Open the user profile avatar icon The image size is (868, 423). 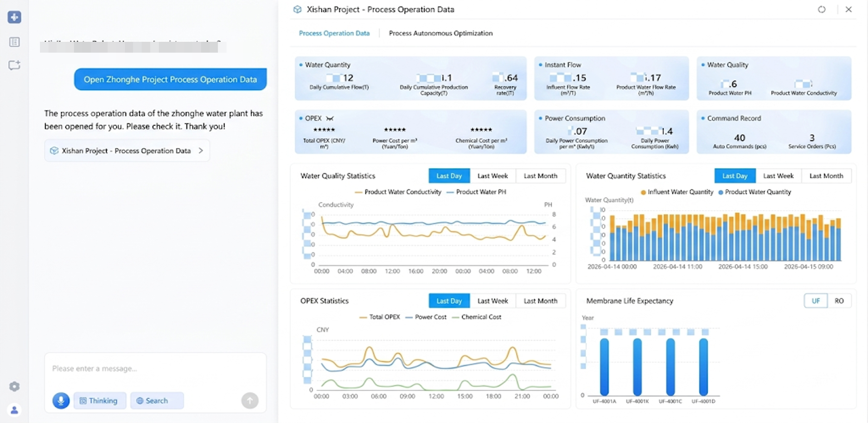coord(15,410)
